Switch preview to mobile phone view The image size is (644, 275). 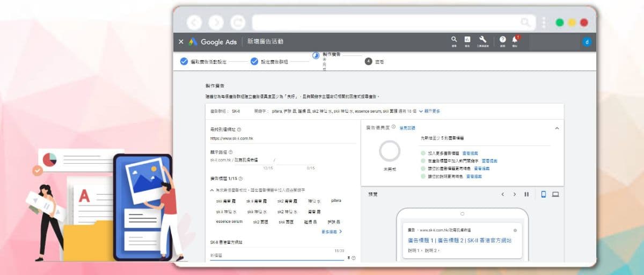pos(543,194)
